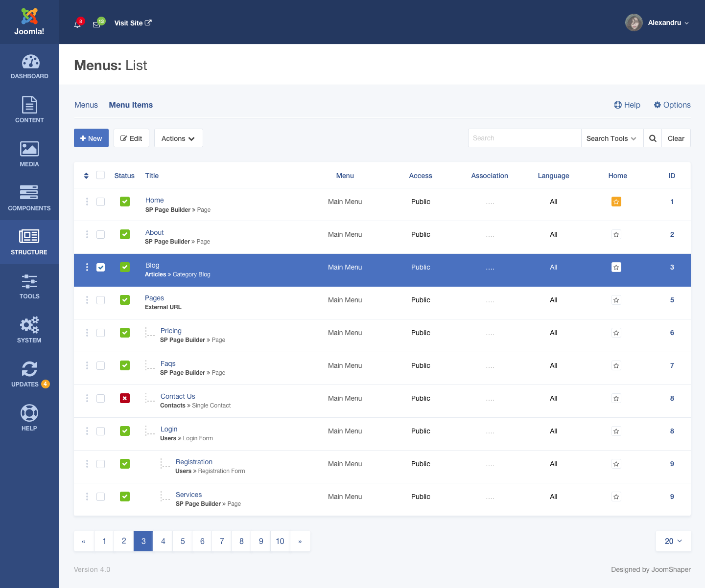Open the Search Tools dropdown

[611, 138]
